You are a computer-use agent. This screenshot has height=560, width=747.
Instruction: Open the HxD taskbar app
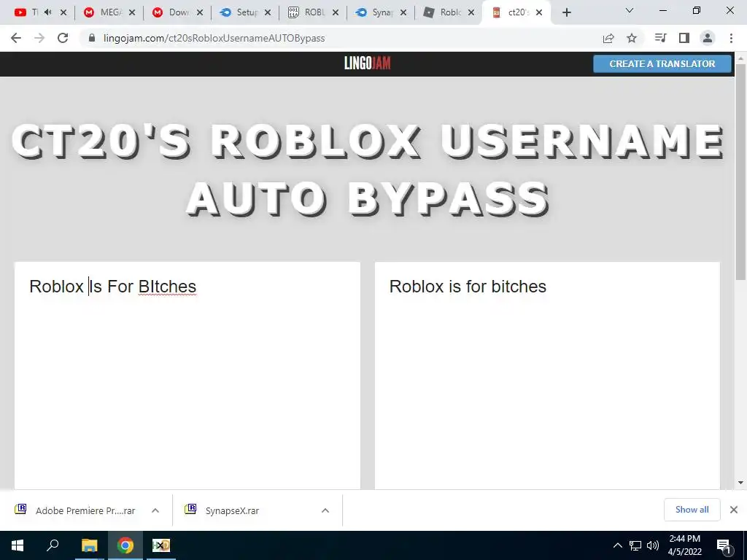click(161, 545)
